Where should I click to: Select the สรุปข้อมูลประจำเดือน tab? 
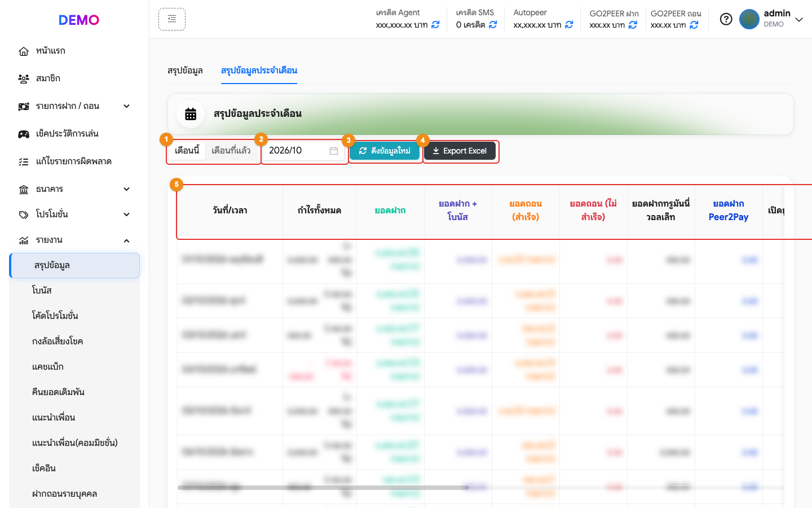pos(259,71)
